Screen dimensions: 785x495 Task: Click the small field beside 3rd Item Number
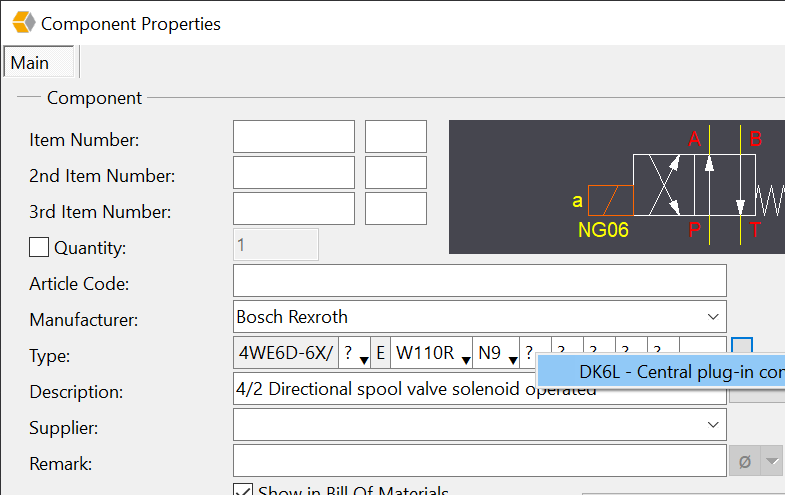click(x=396, y=208)
